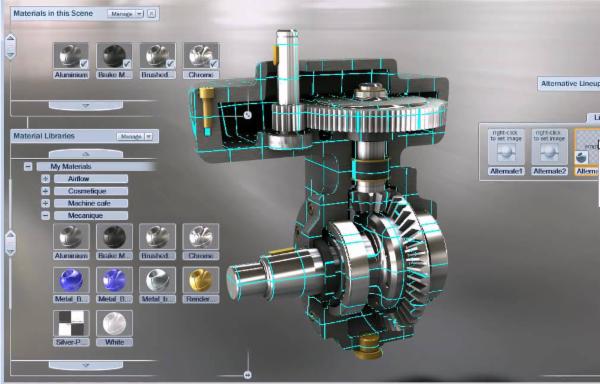The image size is (600, 384).
Task: Click down arrow of library scroller
Action: click(x=11, y=252)
